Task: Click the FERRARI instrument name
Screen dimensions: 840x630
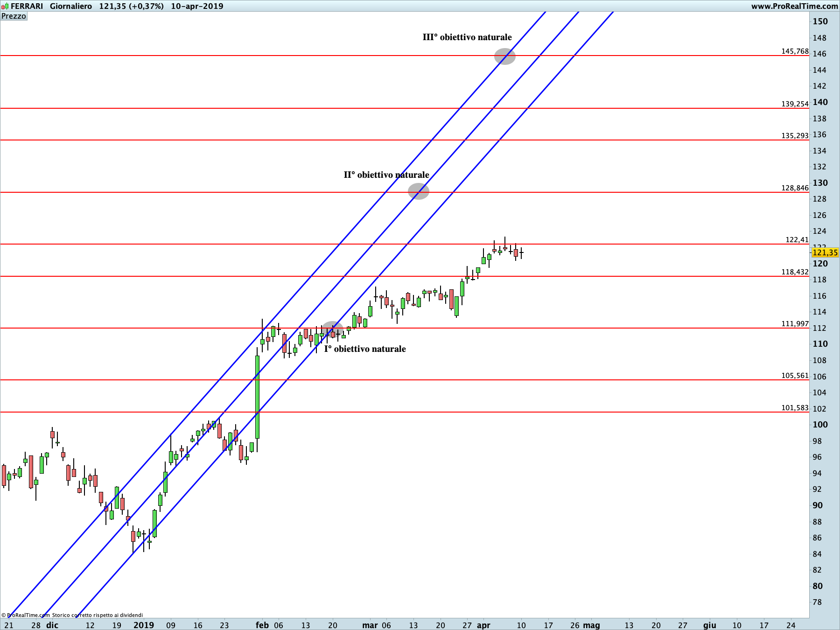Action: [x=27, y=6]
